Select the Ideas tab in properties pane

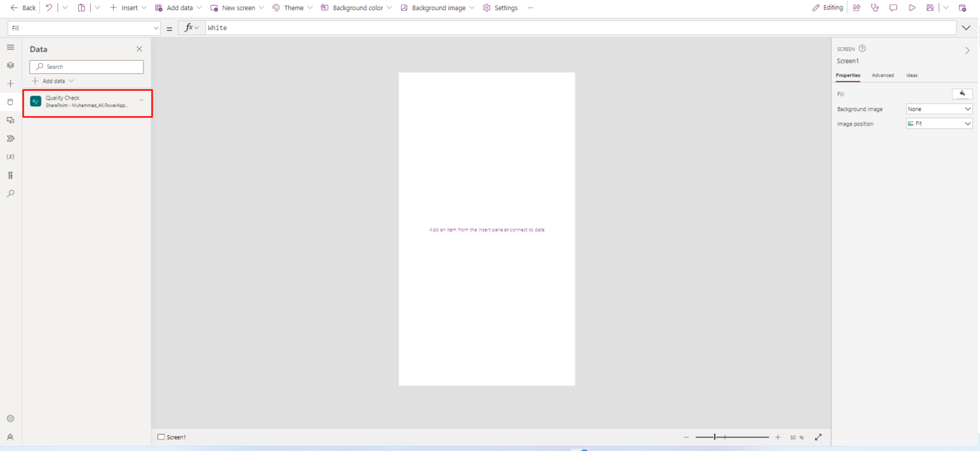pyautogui.click(x=912, y=75)
